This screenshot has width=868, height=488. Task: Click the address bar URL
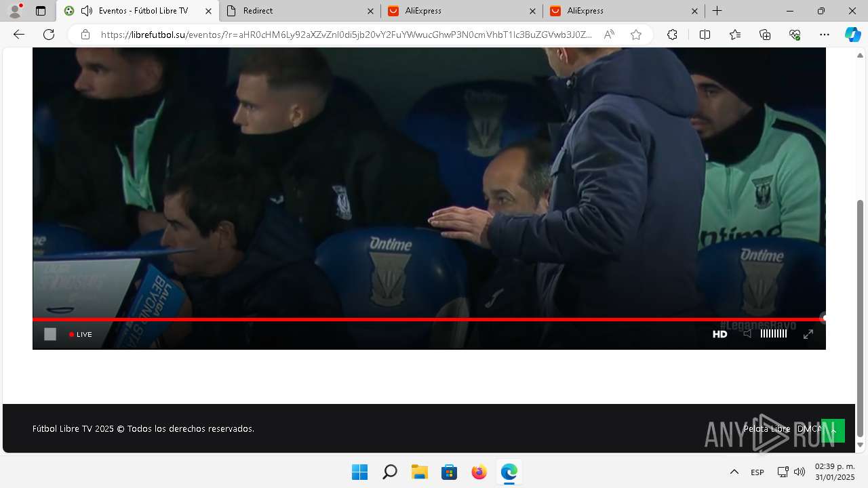(346, 35)
